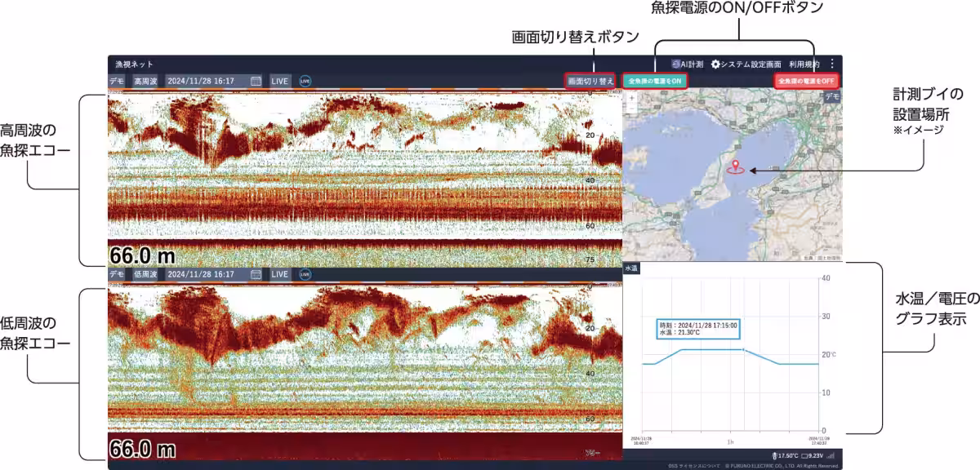Image resolution: width=980 pixels, height=470 pixels.
Task: Turn all fish finders ON
Action: point(655,81)
